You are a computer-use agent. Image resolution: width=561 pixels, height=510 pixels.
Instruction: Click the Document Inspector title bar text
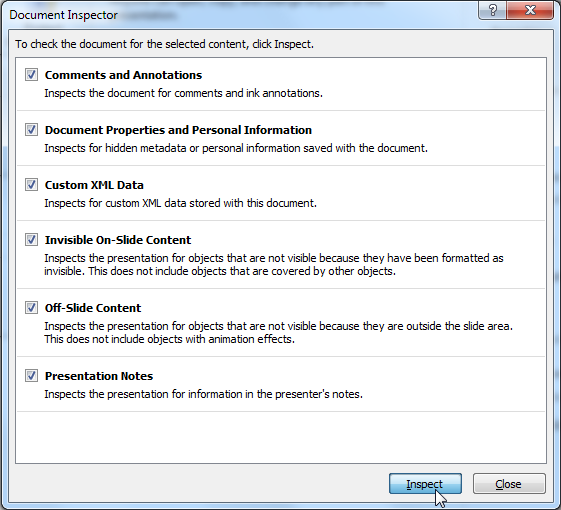tap(63, 15)
